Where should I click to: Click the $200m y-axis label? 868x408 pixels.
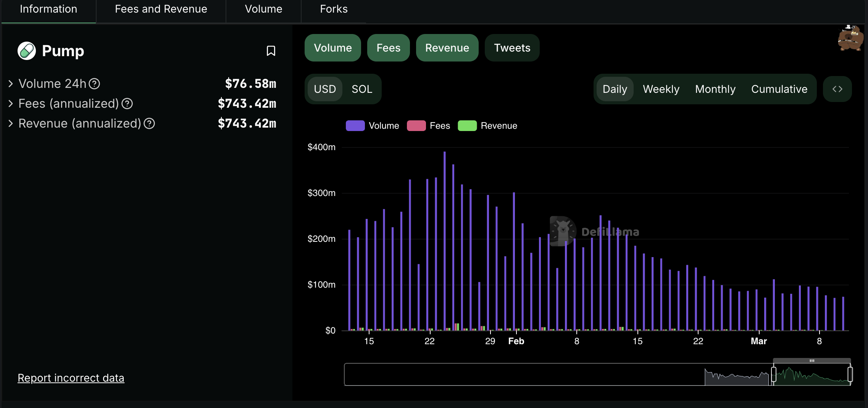(x=321, y=239)
